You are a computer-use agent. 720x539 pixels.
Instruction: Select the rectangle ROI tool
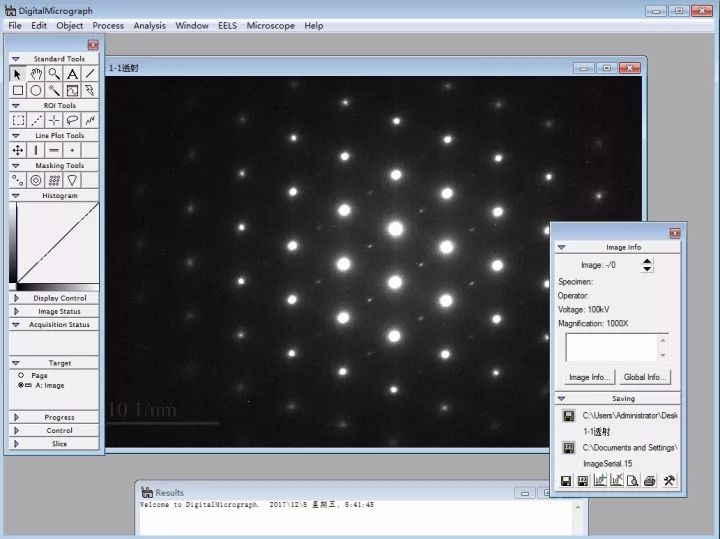[18, 120]
